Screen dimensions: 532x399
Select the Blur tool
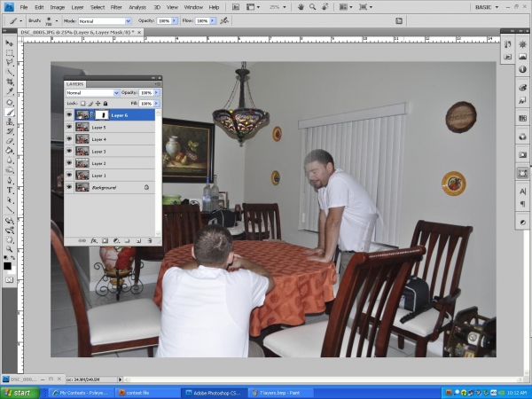click(x=9, y=160)
